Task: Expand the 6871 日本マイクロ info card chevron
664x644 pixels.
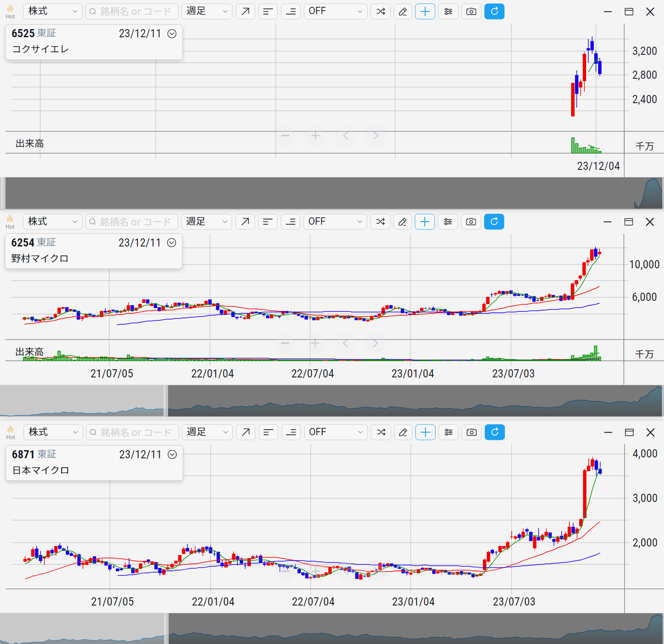Action: 172,454
